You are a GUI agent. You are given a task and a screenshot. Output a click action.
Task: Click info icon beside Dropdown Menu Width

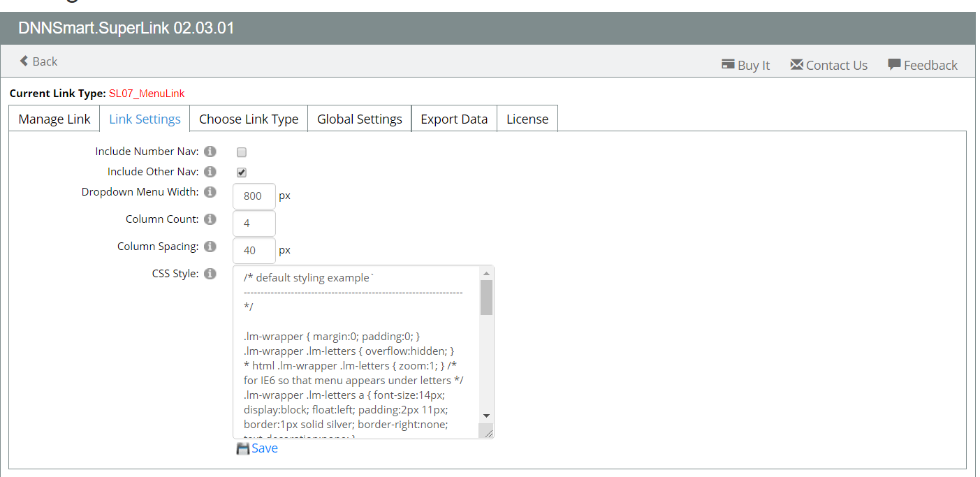(x=210, y=191)
